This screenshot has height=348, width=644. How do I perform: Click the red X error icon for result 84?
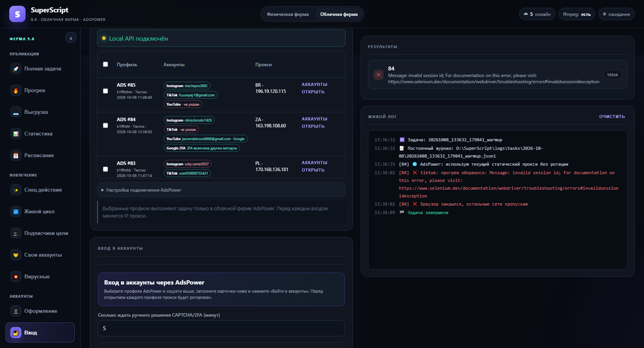click(379, 75)
